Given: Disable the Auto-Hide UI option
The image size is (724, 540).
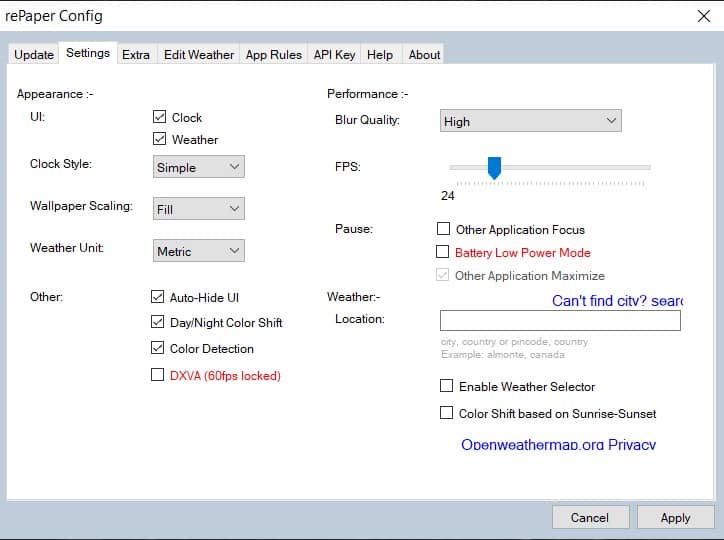Looking at the screenshot, I should point(157,296).
